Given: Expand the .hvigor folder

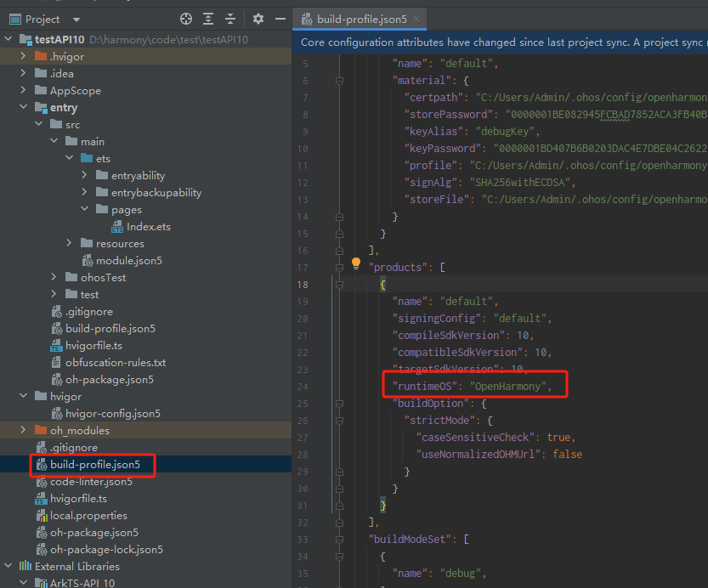Looking at the screenshot, I should [23, 56].
